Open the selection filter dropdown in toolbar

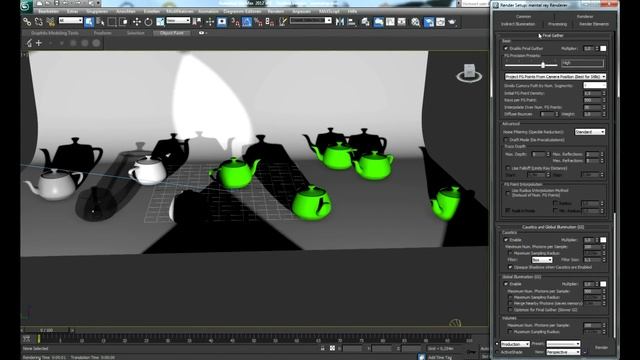pyautogui.click(x=71, y=20)
